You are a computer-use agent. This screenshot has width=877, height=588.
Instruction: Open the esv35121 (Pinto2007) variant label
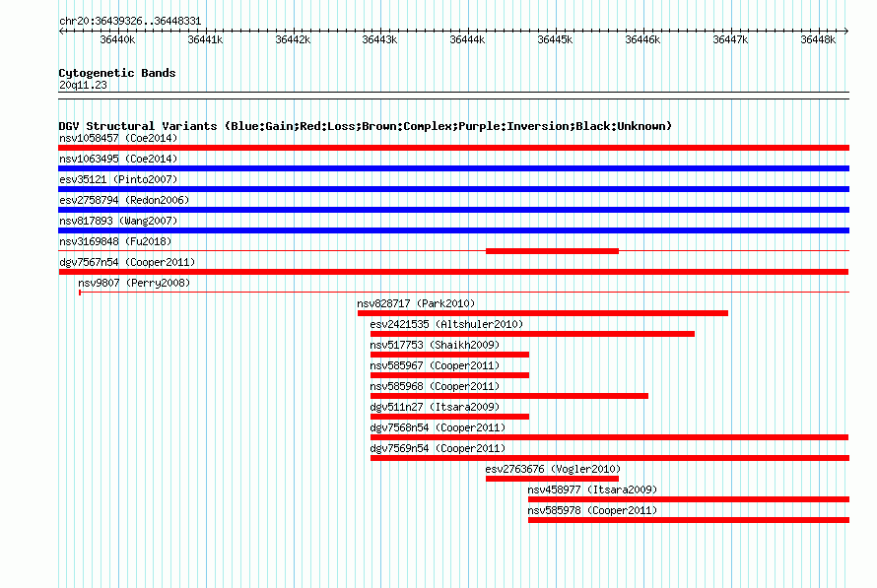[x=118, y=179]
